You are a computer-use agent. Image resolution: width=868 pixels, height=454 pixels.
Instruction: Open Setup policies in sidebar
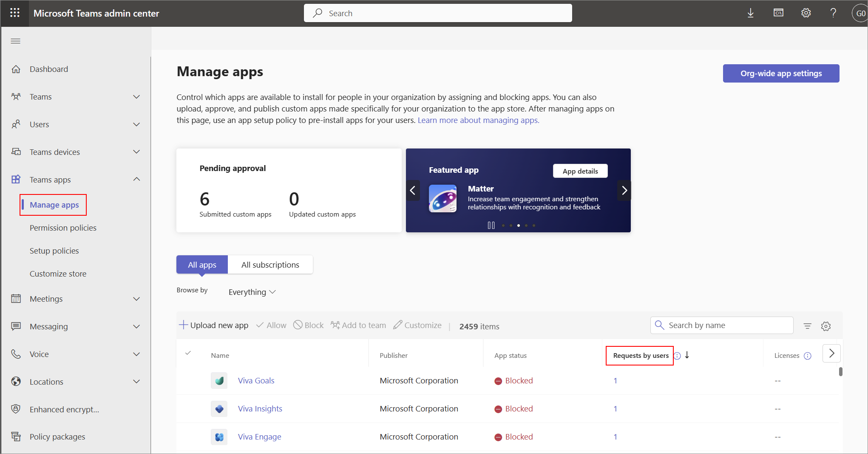pos(54,251)
